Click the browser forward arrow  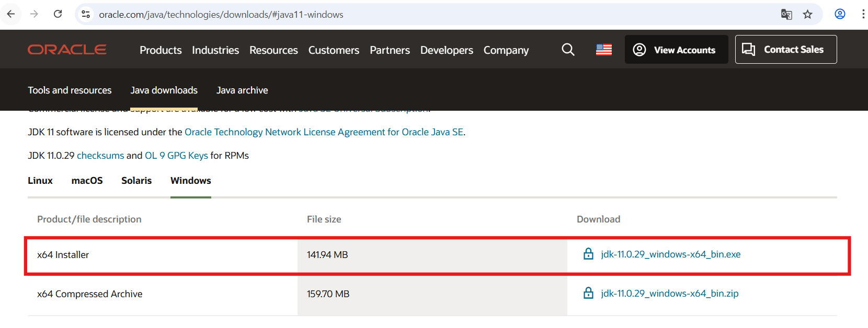pyautogui.click(x=34, y=14)
